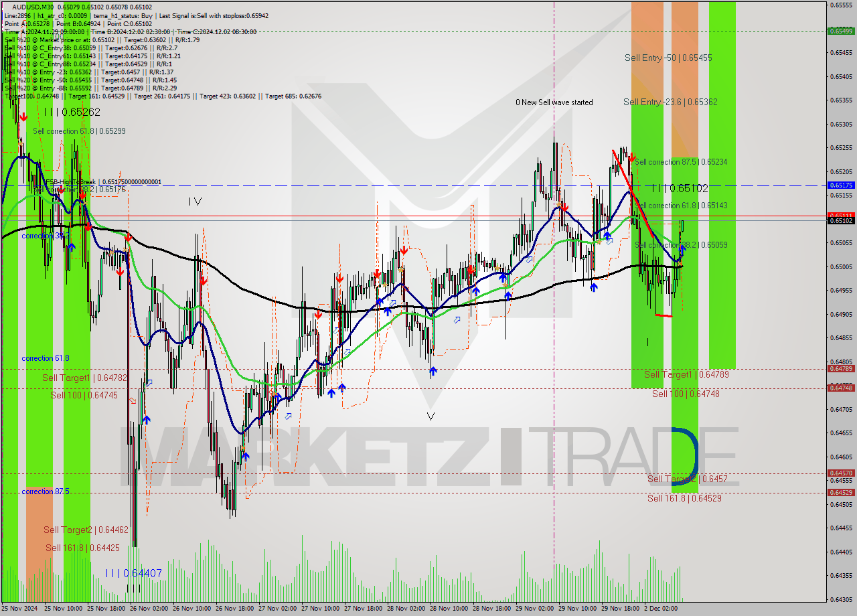Click the 'Sell 100 | 0.64748' label

pos(686,394)
